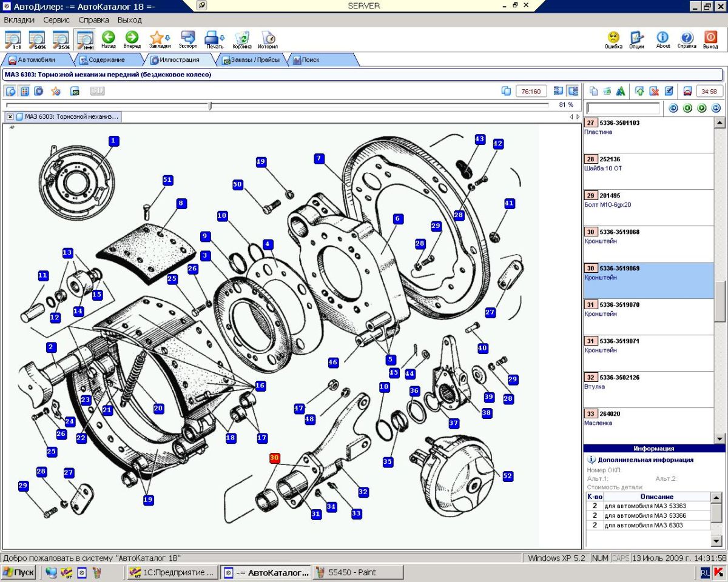Open the История history icon
Screen dimensions: 728x582
[x=268, y=40]
